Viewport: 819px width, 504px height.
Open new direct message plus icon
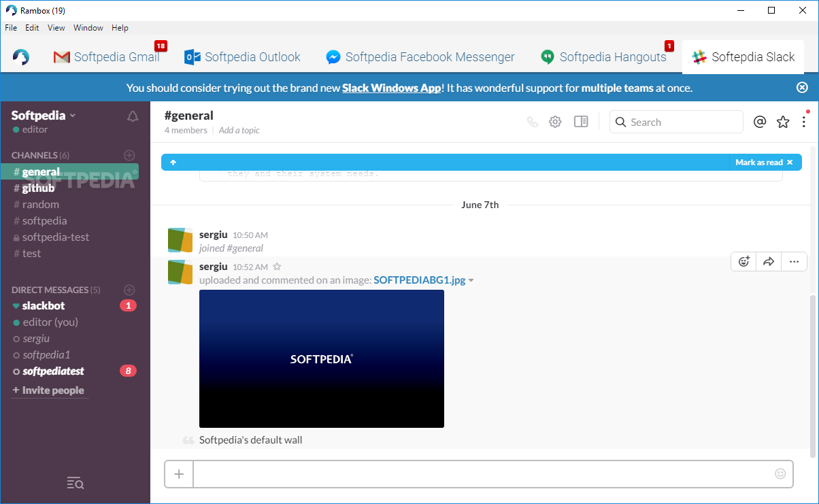coord(129,290)
